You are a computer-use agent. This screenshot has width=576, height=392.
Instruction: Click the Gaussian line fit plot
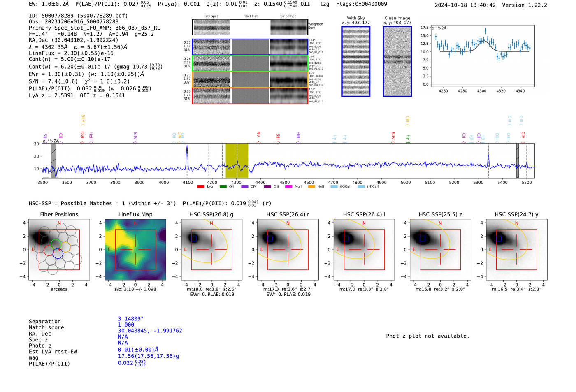[x=482, y=56]
